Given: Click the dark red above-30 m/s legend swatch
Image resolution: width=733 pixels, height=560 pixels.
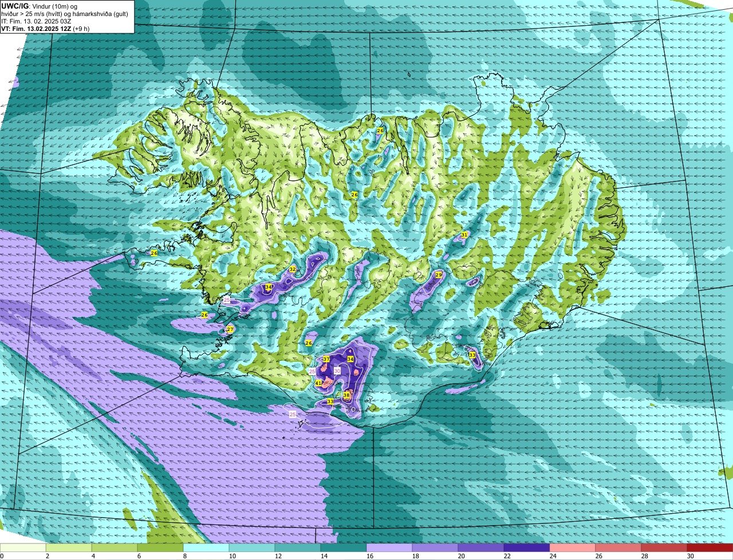Looking at the screenshot, I should tap(710, 547).
